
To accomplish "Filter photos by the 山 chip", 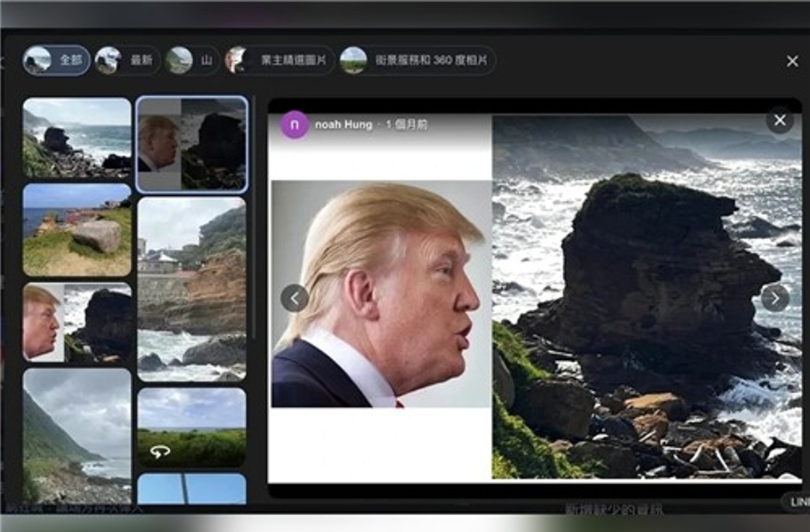I will 192,60.
